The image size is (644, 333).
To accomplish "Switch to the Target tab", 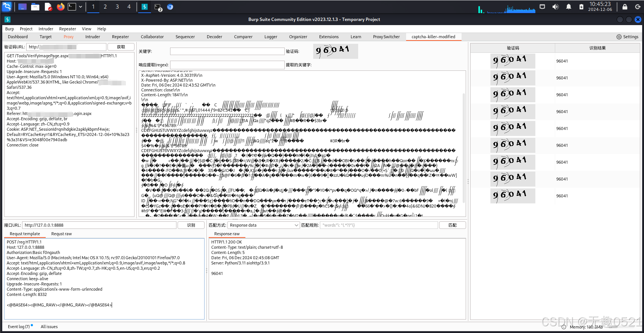I will tap(46, 37).
